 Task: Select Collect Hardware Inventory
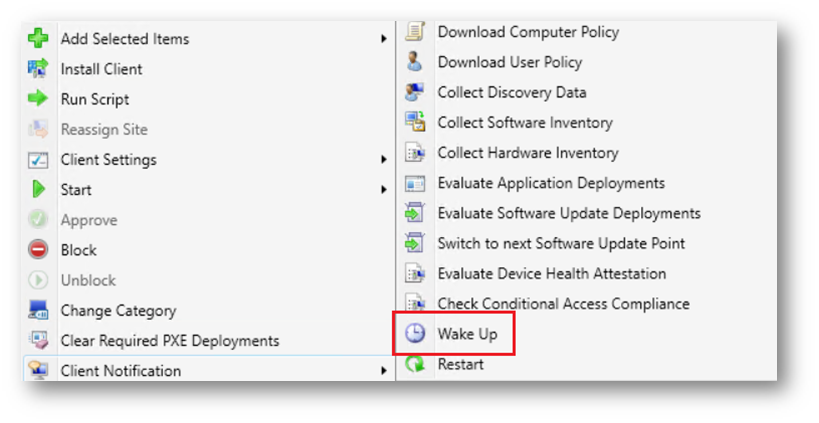[528, 152]
